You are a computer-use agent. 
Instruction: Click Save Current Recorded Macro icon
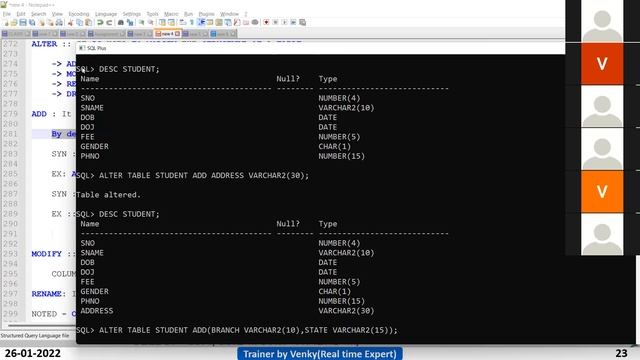coord(302,22)
